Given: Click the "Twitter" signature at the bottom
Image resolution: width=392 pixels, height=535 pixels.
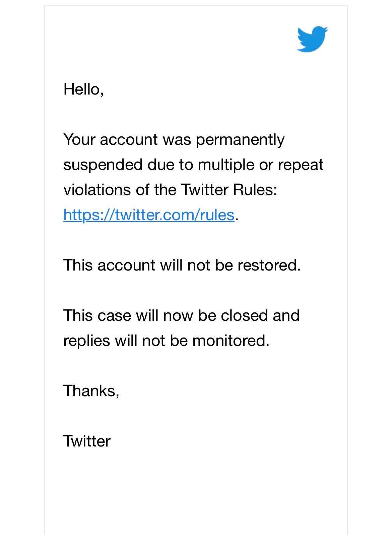Looking at the screenshot, I should (x=87, y=441).
